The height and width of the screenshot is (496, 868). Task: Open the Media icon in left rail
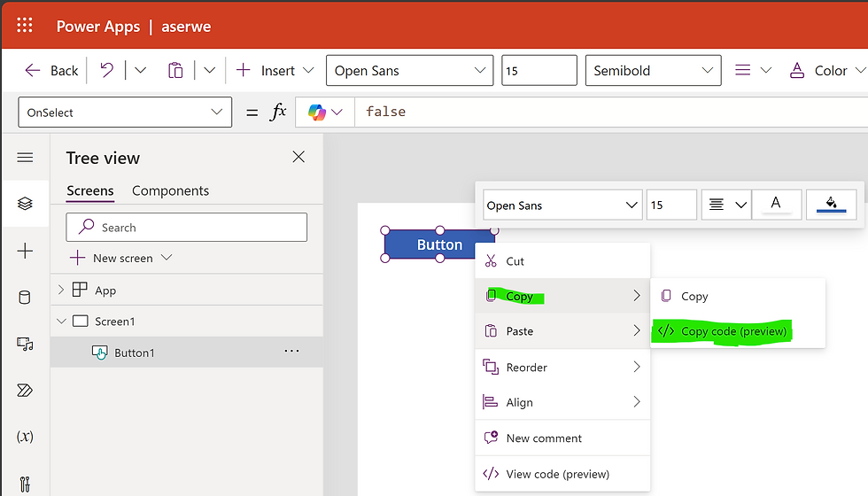(x=25, y=344)
